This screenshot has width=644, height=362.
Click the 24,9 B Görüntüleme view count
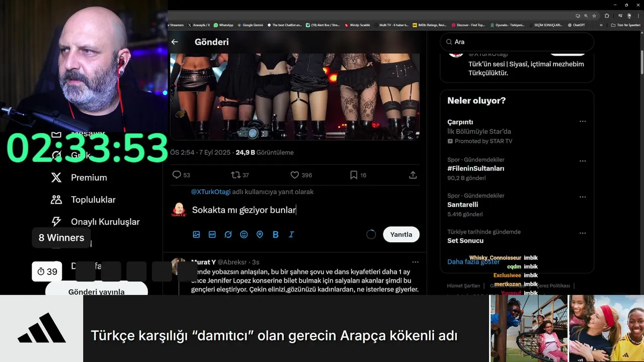[265, 152]
